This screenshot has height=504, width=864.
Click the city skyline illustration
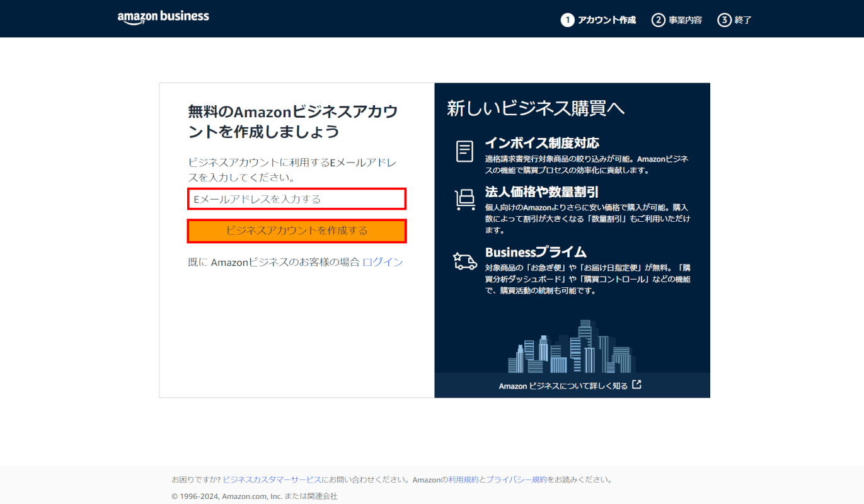572,346
